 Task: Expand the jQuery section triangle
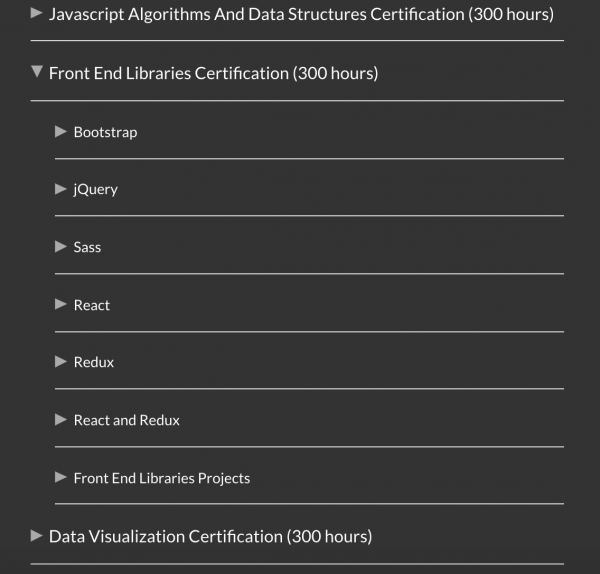point(61,189)
